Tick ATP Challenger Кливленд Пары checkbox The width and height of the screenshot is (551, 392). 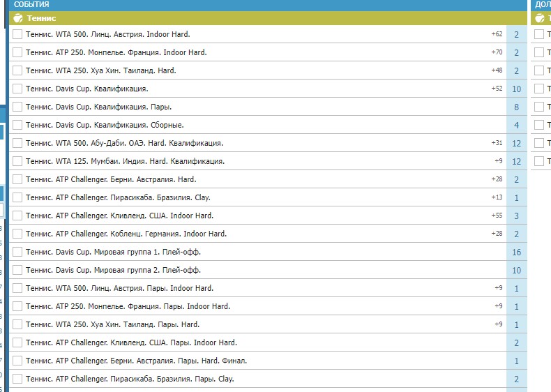[17, 342]
